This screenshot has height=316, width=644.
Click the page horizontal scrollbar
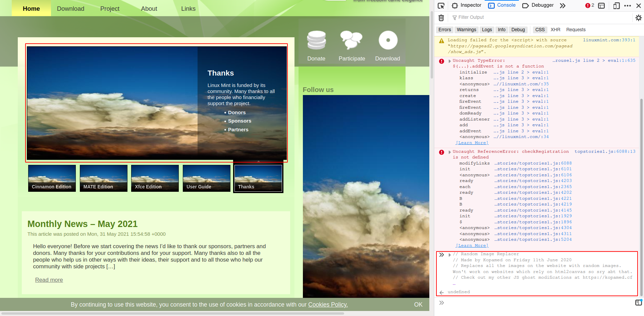[172, 314]
